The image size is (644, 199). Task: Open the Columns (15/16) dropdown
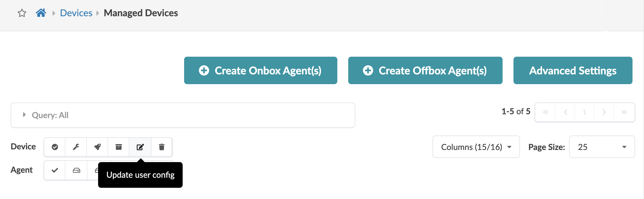coord(476,147)
